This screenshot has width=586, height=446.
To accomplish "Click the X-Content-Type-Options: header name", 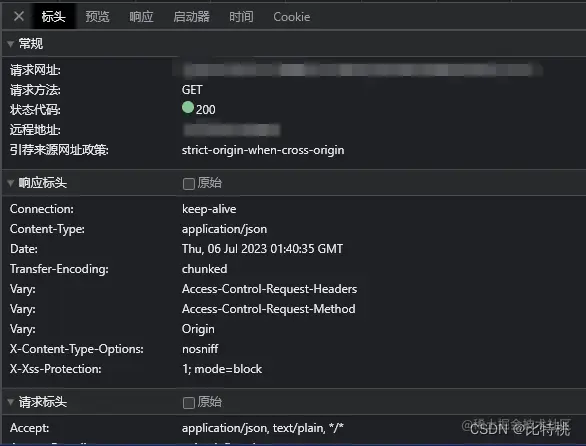I will click(x=77, y=349).
